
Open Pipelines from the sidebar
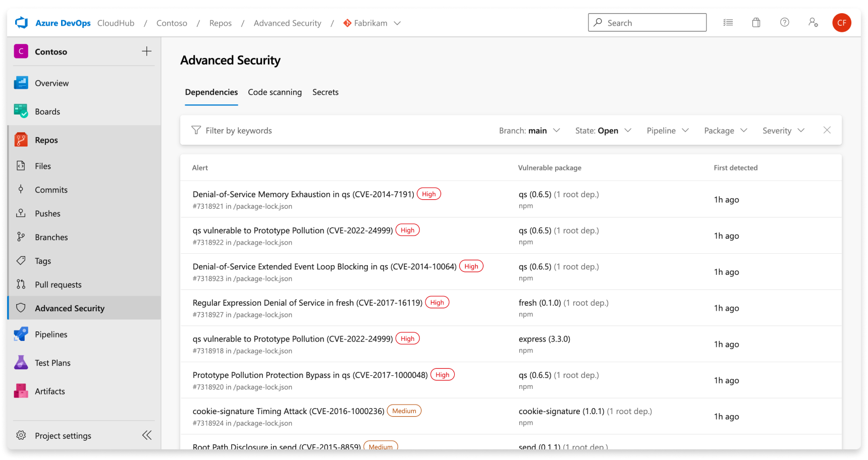(50, 334)
